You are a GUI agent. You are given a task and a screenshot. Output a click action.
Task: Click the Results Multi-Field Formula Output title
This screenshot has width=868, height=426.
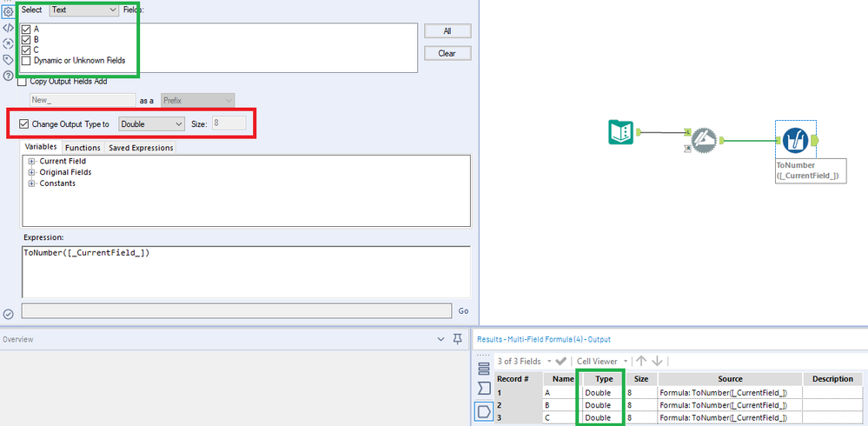(544, 339)
